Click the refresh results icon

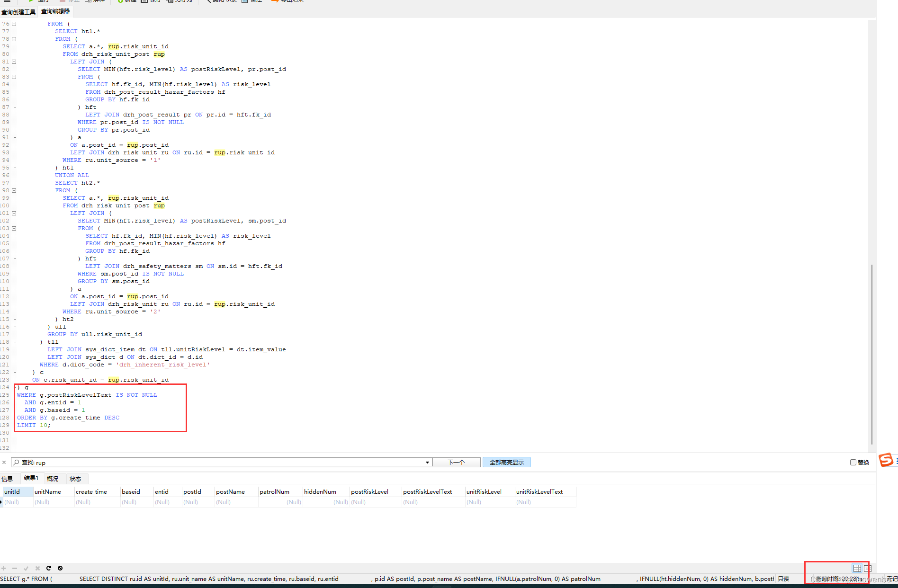point(49,568)
